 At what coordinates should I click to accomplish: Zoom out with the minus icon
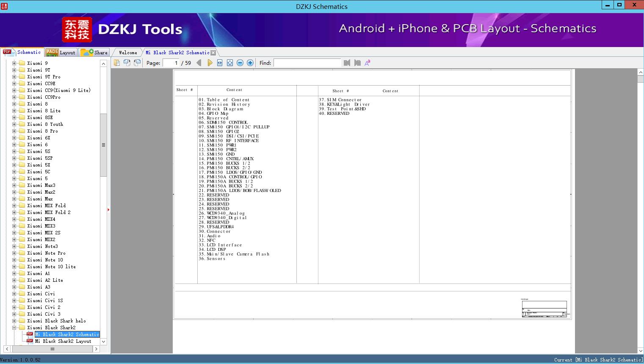(240, 63)
